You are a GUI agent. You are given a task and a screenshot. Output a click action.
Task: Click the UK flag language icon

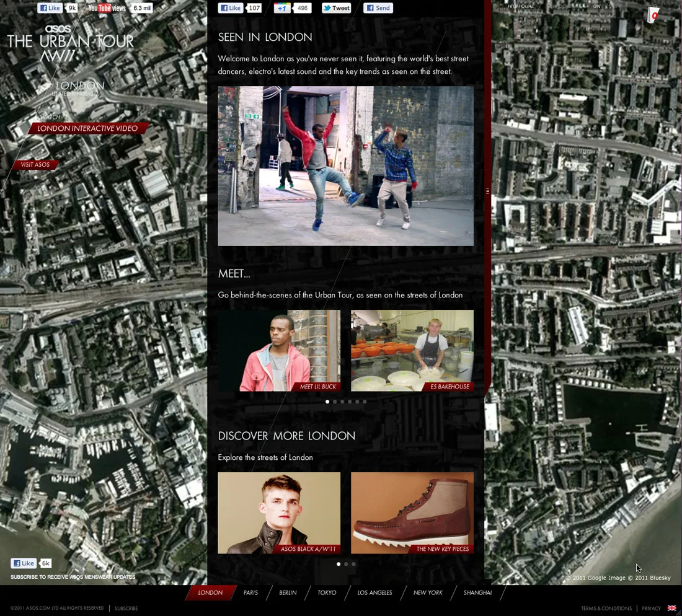pos(672,608)
